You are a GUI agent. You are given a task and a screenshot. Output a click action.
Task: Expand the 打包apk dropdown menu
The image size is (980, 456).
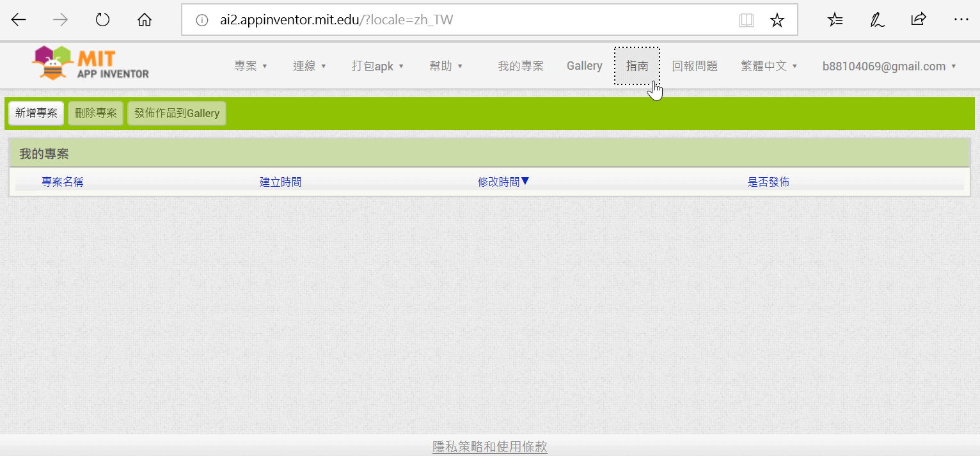point(378,66)
